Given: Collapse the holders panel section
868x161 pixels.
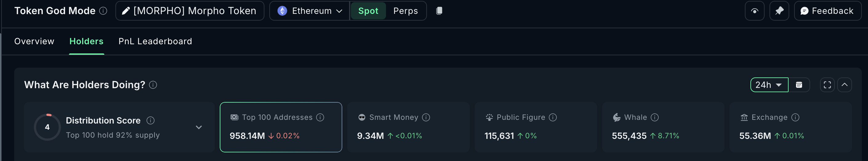Looking at the screenshot, I should pyautogui.click(x=844, y=85).
